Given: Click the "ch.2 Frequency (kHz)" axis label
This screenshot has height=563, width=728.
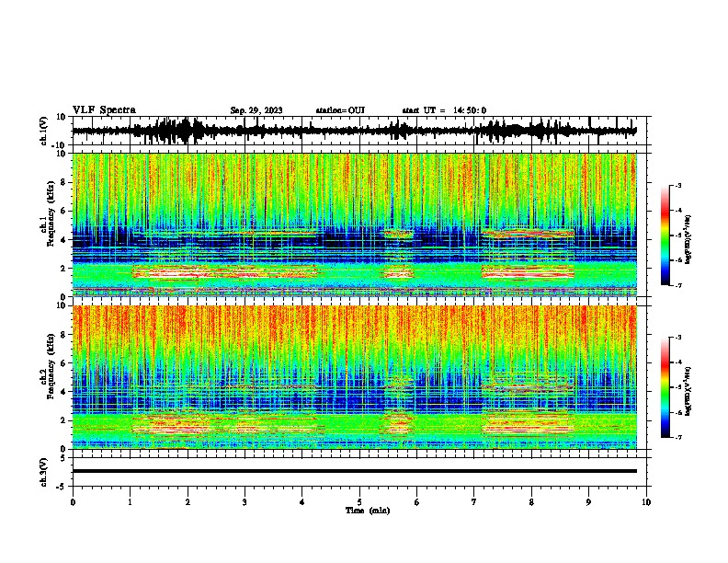Looking at the screenshot, I should (48, 366).
